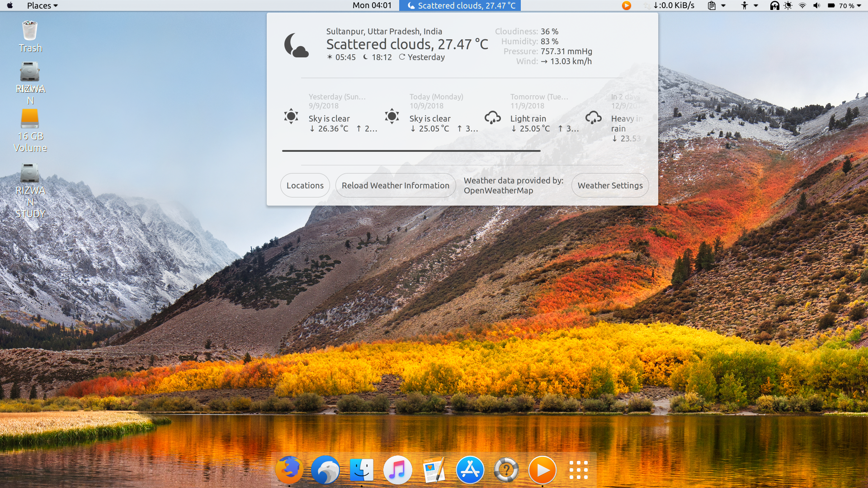Open the Apple logo menu
The image size is (868, 488).
tap(9, 6)
